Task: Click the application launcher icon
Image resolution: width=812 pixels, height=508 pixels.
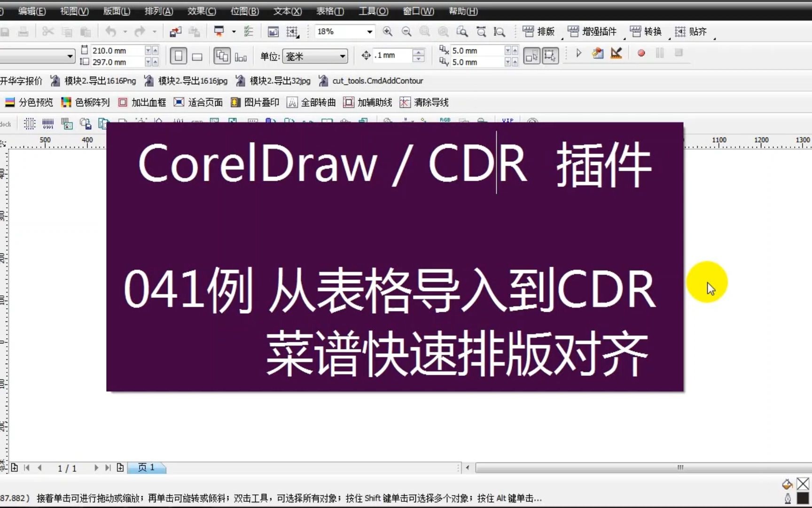Action: (x=219, y=32)
